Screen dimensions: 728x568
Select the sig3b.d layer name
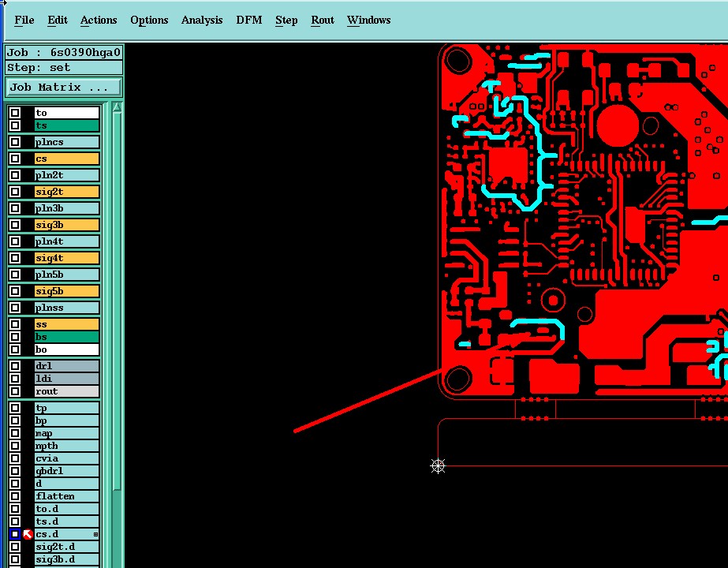(67, 559)
